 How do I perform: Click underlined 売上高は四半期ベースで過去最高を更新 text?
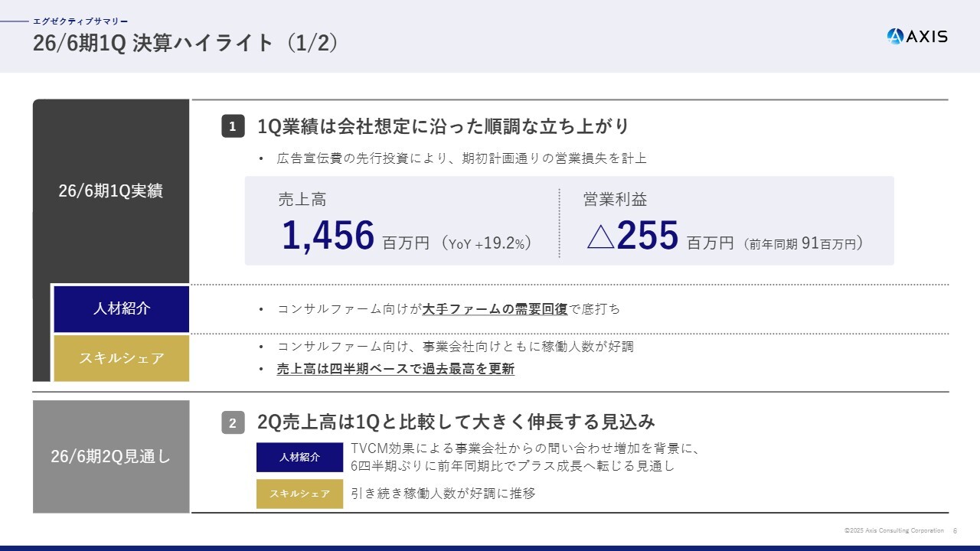click(395, 369)
